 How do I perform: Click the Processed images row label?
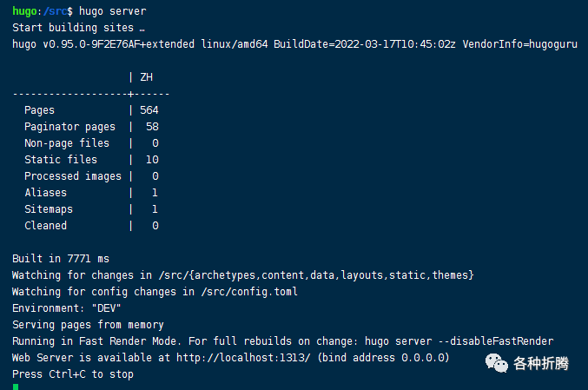click(73, 176)
